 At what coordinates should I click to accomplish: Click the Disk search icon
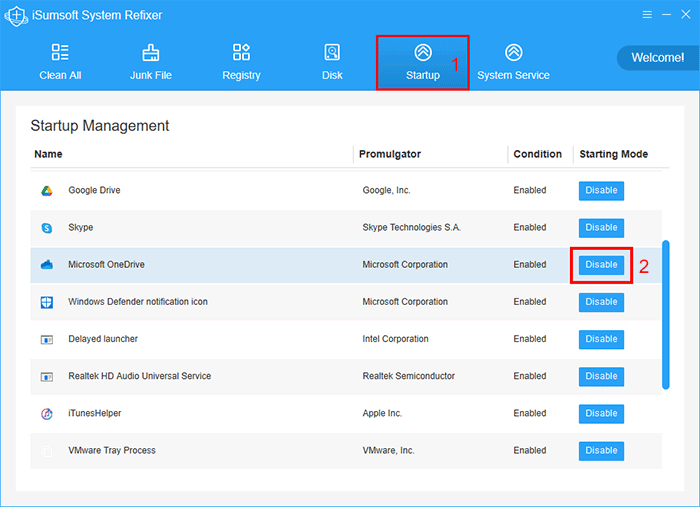pos(332,52)
